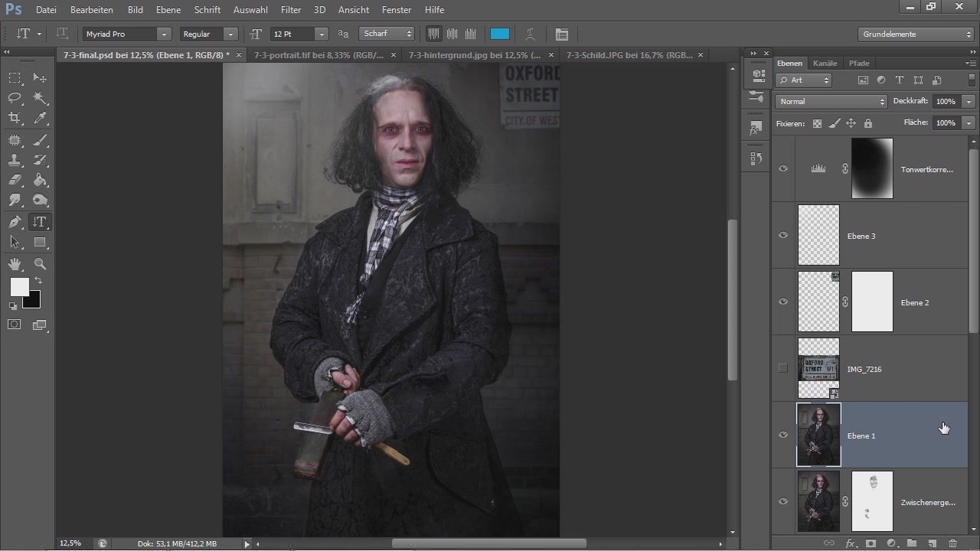This screenshot has height=551, width=980.
Task: Select the Eyedropper tool
Action: tap(40, 118)
